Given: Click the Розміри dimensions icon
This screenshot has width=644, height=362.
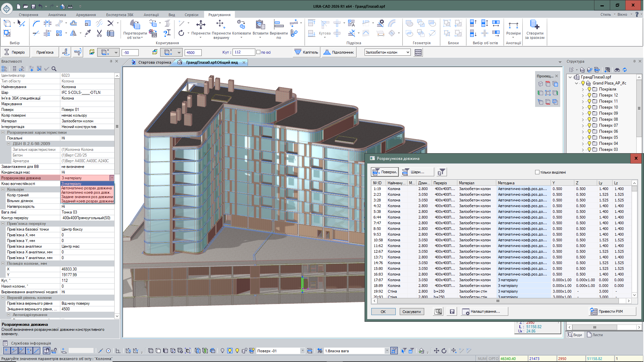Looking at the screenshot, I should tap(513, 25).
